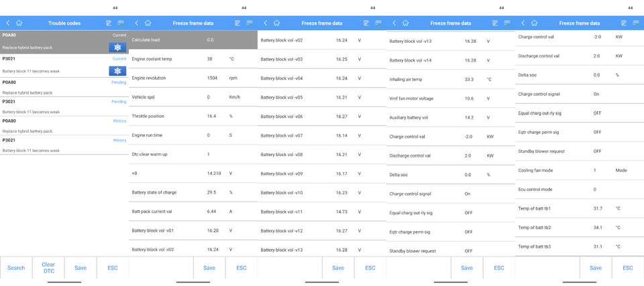Tap the rightmost header icon on the screen with block -v14
644x286 pixels.
(x=507, y=23)
